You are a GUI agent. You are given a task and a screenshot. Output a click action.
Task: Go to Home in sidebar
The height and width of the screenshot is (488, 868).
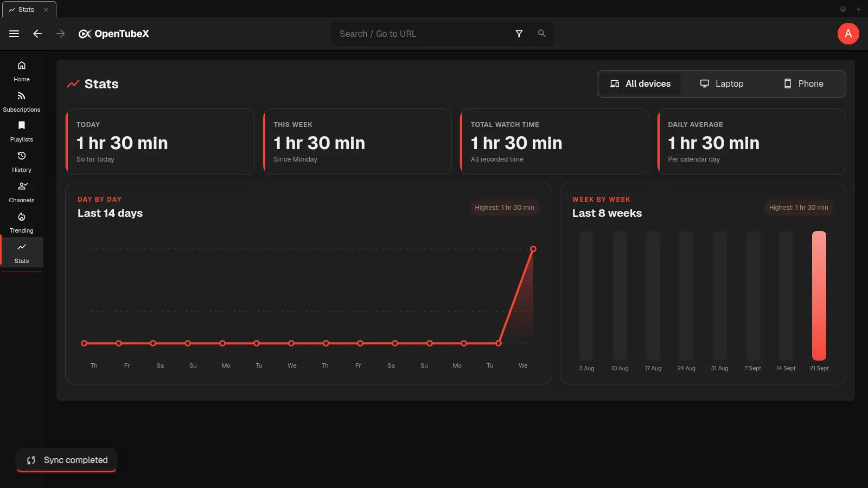coord(22,72)
